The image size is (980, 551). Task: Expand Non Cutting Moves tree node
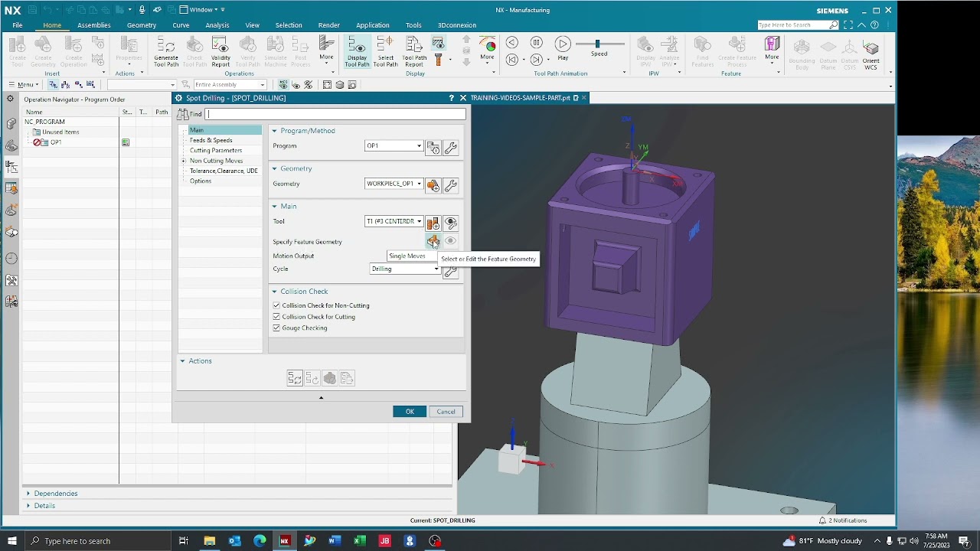(x=184, y=161)
